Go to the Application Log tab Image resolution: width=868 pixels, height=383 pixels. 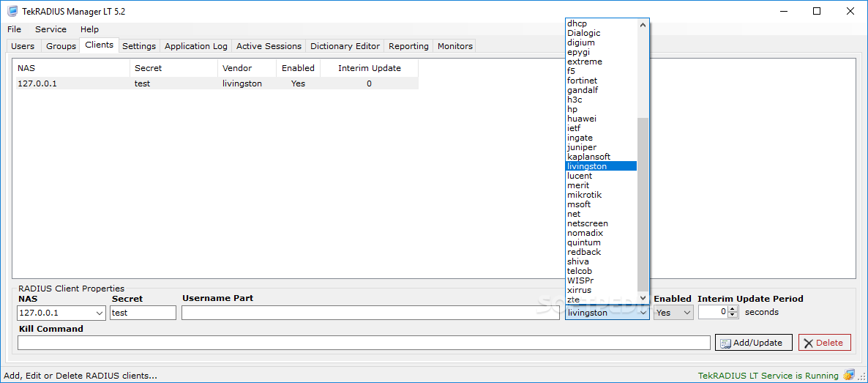[x=196, y=47]
